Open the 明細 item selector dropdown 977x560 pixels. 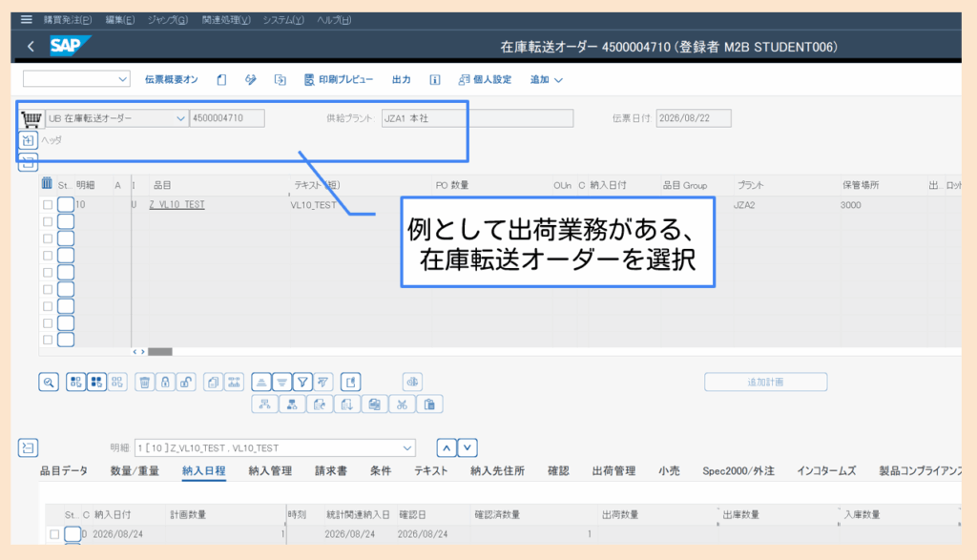tap(406, 447)
